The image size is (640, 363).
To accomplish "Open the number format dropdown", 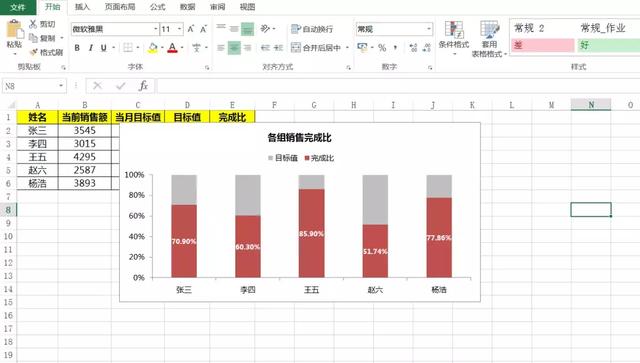I will [429, 29].
